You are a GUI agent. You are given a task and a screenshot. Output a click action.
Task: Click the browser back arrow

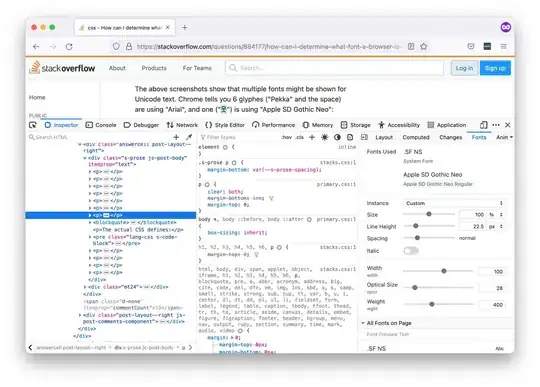pos(36,46)
